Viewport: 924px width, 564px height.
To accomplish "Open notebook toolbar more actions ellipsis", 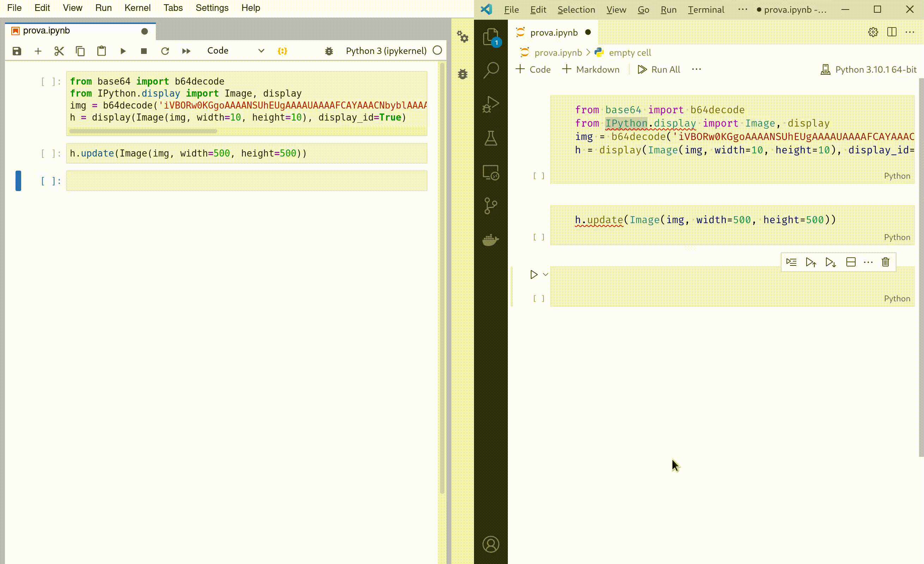I will tap(697, 69).
